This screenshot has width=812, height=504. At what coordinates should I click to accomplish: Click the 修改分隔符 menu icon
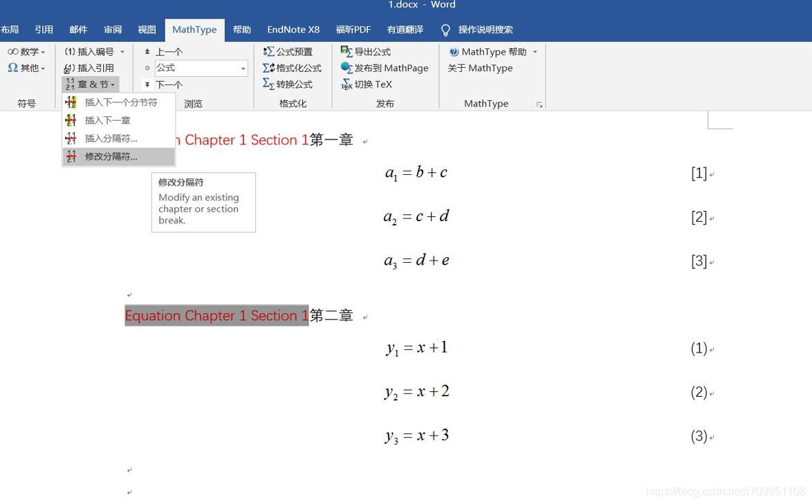click(71, 157)
